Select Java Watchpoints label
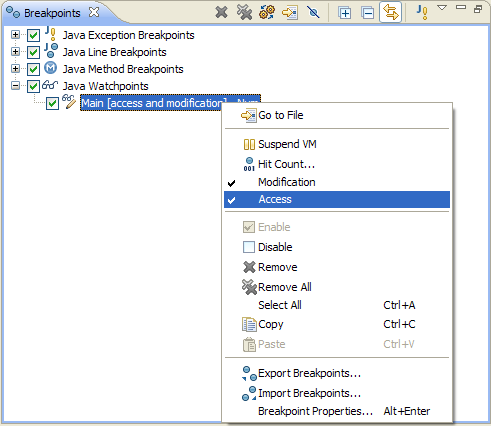The height and width of the screenshot is (426, 491). click(x=106, y=86)
